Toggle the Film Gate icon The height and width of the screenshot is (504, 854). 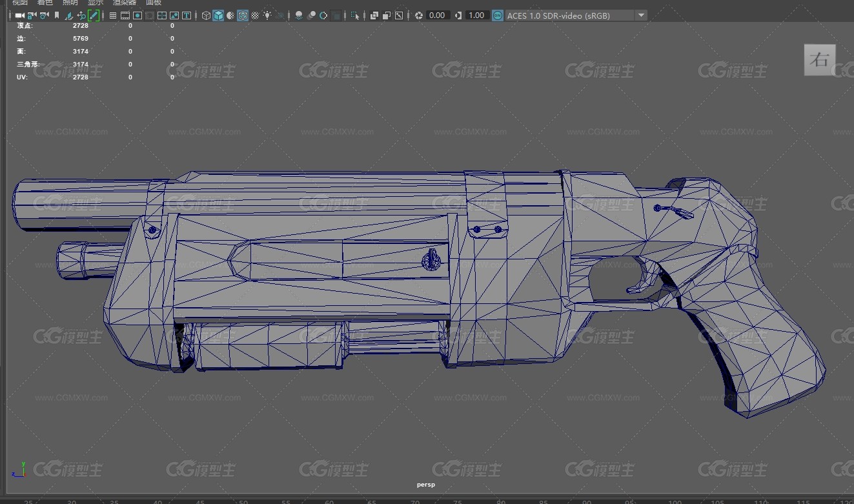(x=125, y=15)
